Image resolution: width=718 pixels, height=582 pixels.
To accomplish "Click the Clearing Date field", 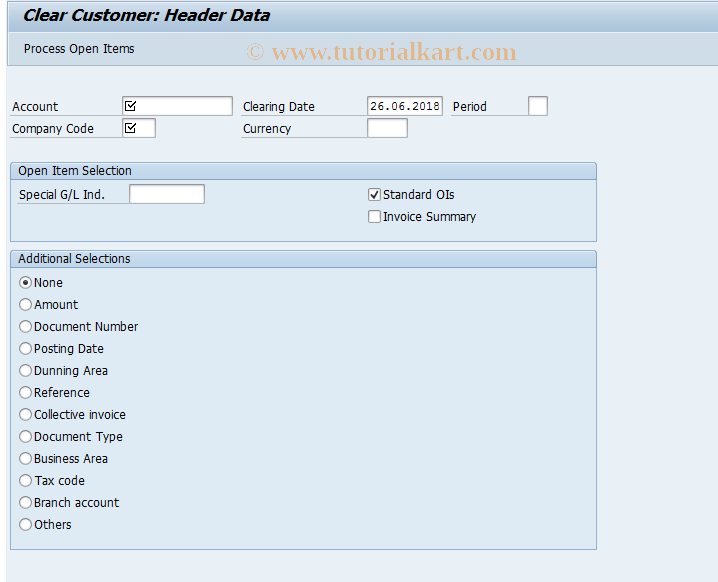I will pyautogui.click(x=405, y=106).
